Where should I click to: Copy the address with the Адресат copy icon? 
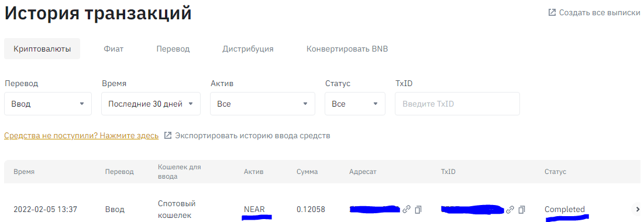(418, 209)
